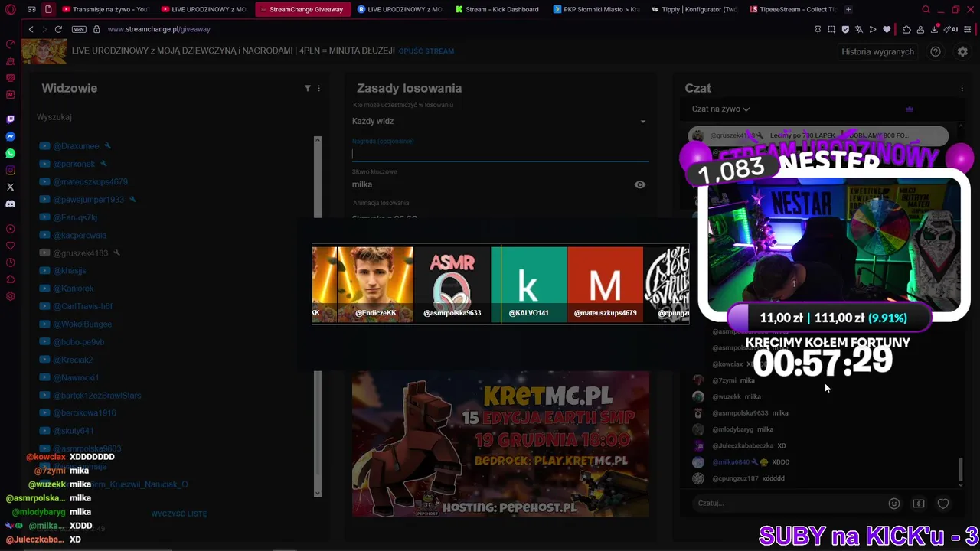The width and height of the screenshot is (980, 551).
Task: Open X (Twitter) in the sidebar
Action: [10, 187]
